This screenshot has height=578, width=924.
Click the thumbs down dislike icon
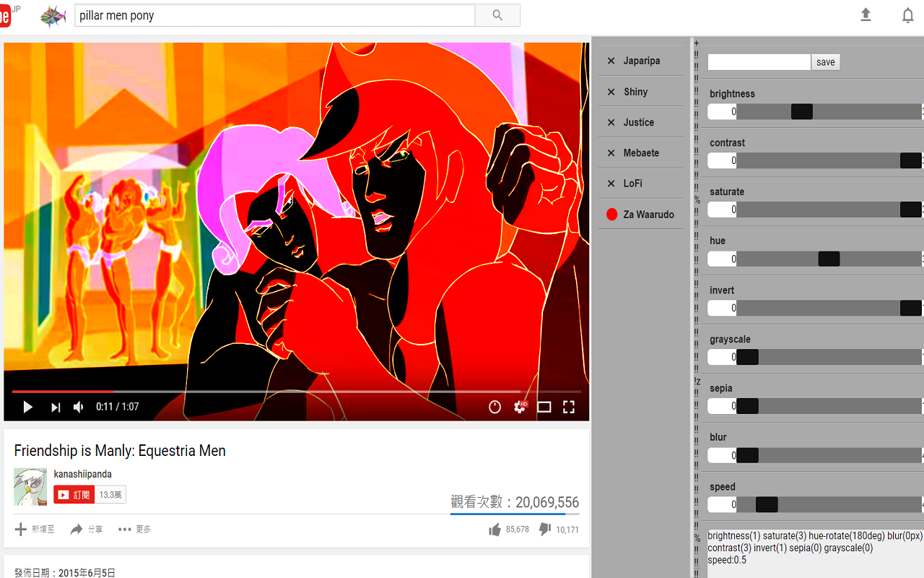(x=545, y=530)
